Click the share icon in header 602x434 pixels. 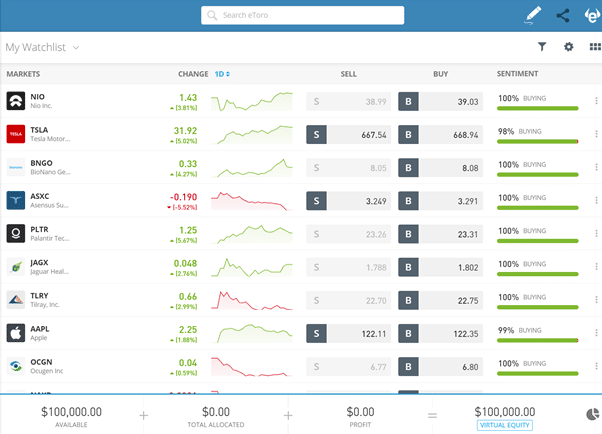coord(563,15)
